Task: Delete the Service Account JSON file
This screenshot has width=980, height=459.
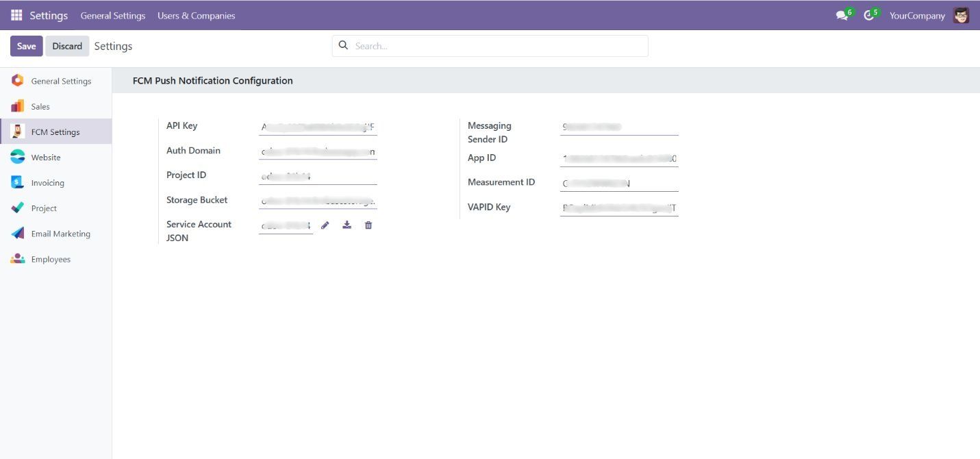Action: [368, 225]
